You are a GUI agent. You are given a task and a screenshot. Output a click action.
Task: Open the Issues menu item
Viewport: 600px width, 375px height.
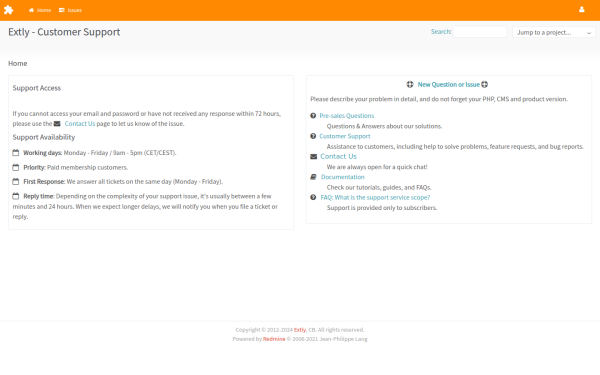pyautogui.click(x=70, y=10)
